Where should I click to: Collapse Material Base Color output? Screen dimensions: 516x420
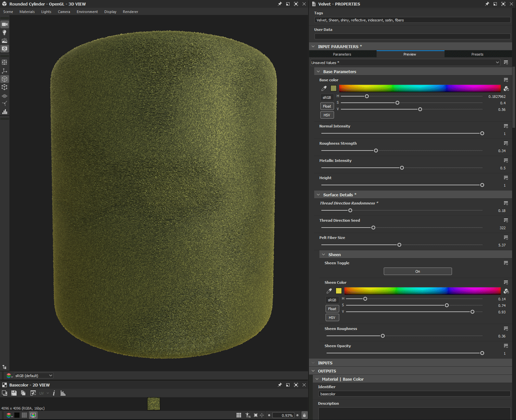tap(317, 379)
